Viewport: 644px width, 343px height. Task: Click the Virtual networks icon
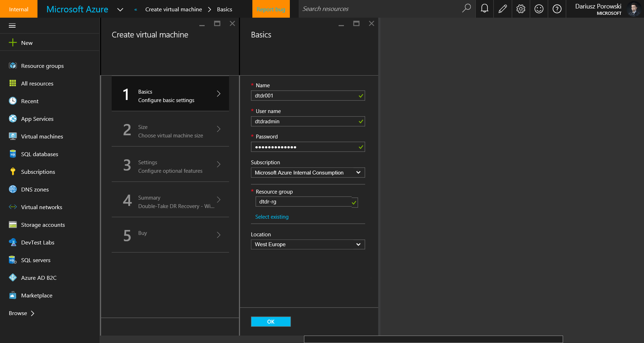pyautogui.click(x=13, y=207)
